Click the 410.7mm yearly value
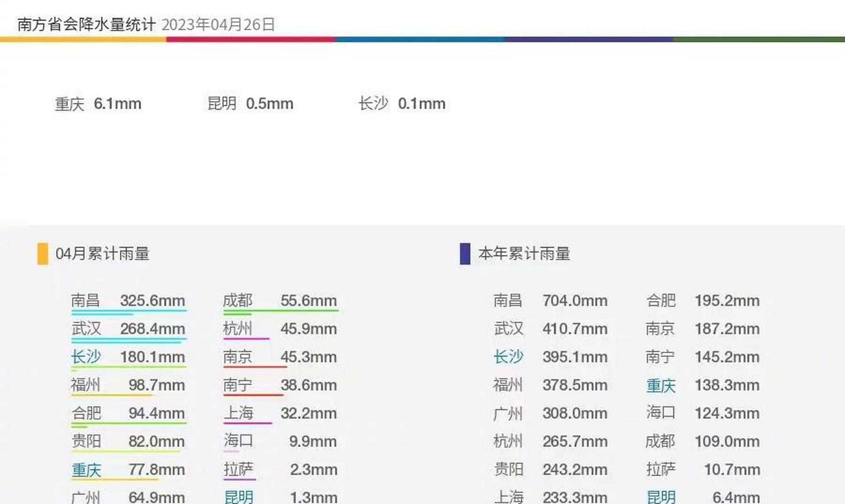This screenshot has width=845, height=504. click(575, 329)
